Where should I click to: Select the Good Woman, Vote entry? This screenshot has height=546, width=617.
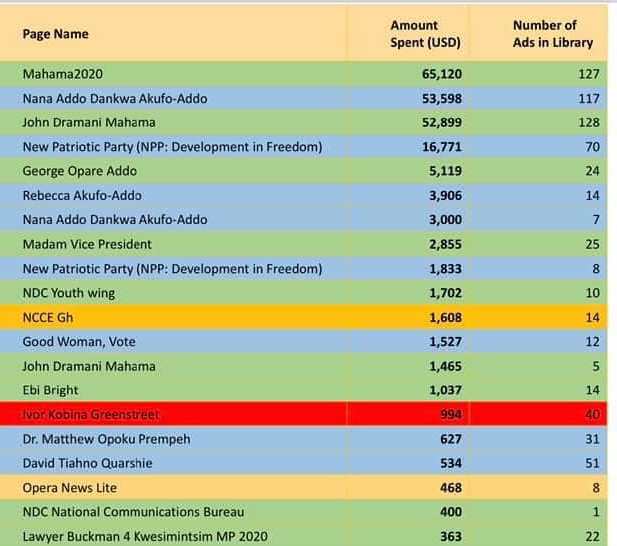point(79,342)
